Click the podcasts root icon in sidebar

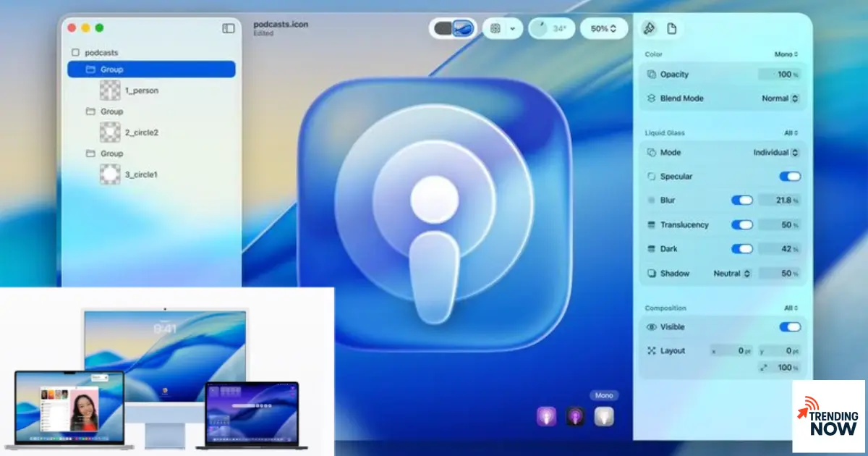(75, 53)
